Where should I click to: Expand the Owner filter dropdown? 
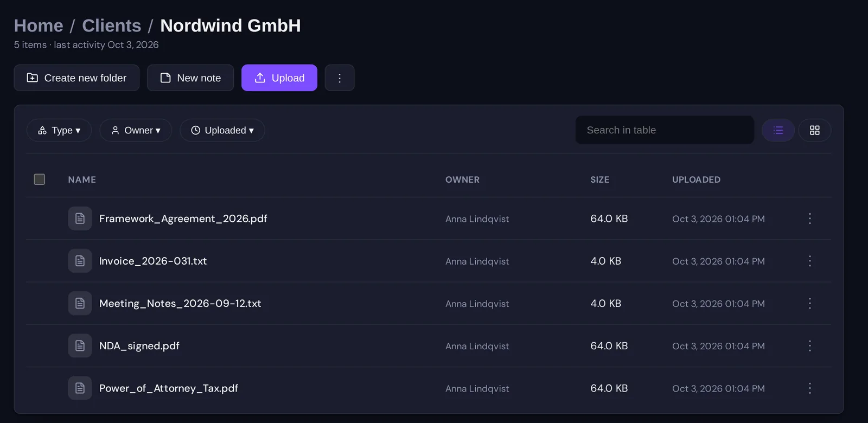(136, 130)
